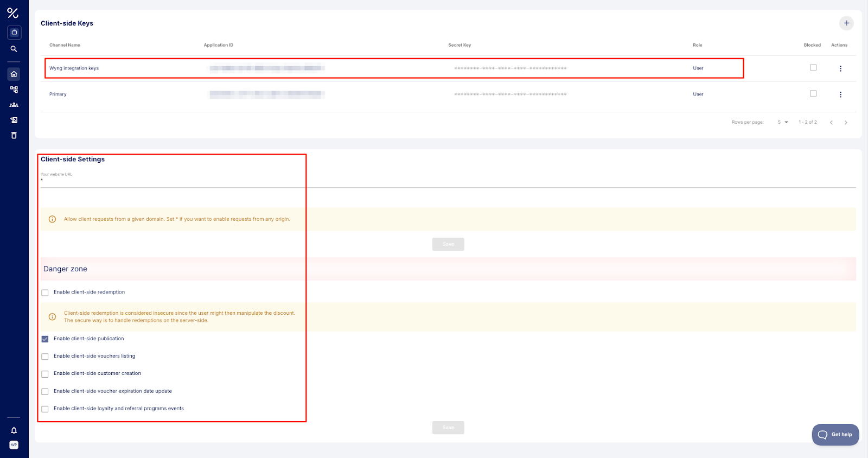Image resolution: width=868 pixels, height=458 pixels.
Task: Open the WP user avatar menu
Action: pyautogui.click(x=14, y=445)
